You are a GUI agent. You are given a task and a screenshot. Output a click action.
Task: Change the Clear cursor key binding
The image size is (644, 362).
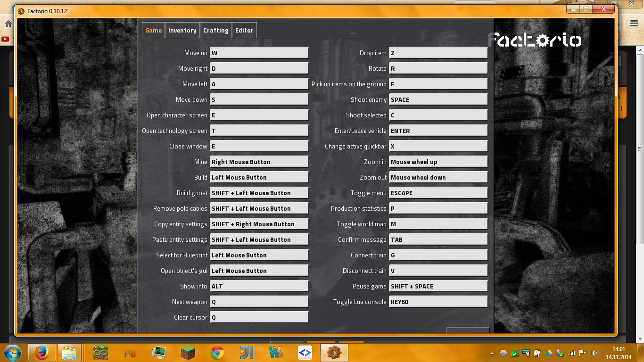coord(259,317)
